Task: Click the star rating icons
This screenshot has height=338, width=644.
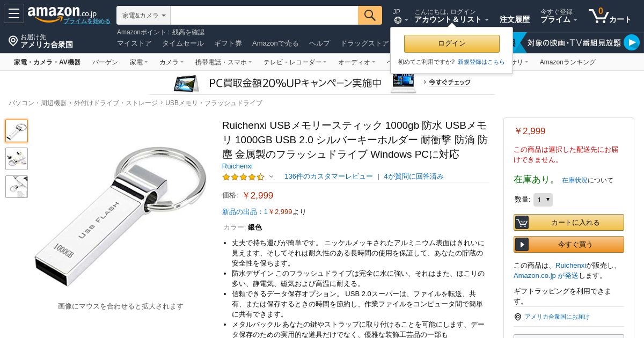Action: 243,177
